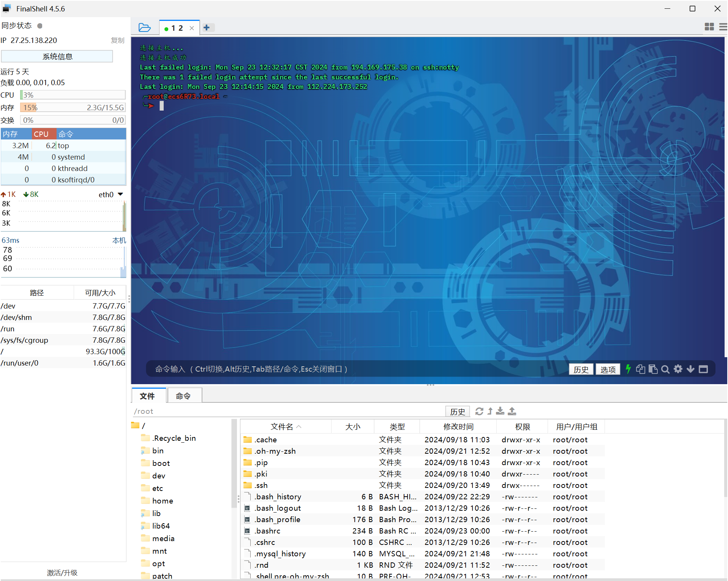Click the green lightning quick command icon

pos(628,369)
